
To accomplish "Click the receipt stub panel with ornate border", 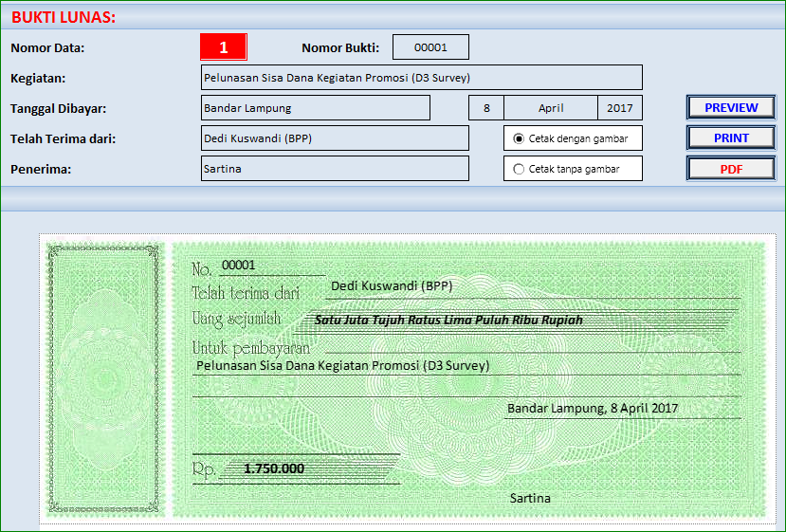I will (x=105, y=379).
